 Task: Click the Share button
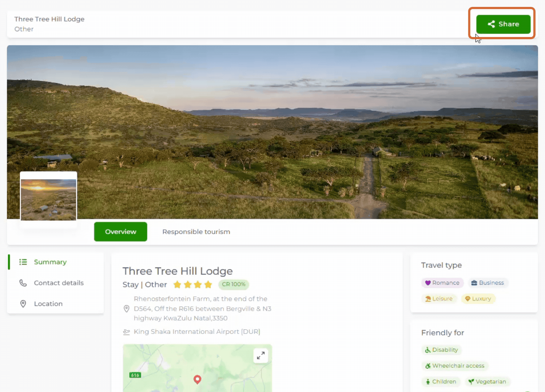(503, 24)
